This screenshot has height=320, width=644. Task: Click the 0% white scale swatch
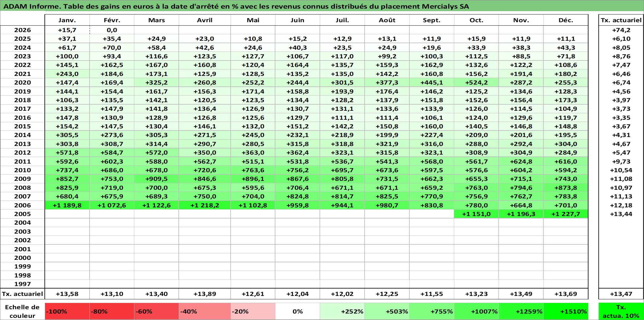pos(298,311)
